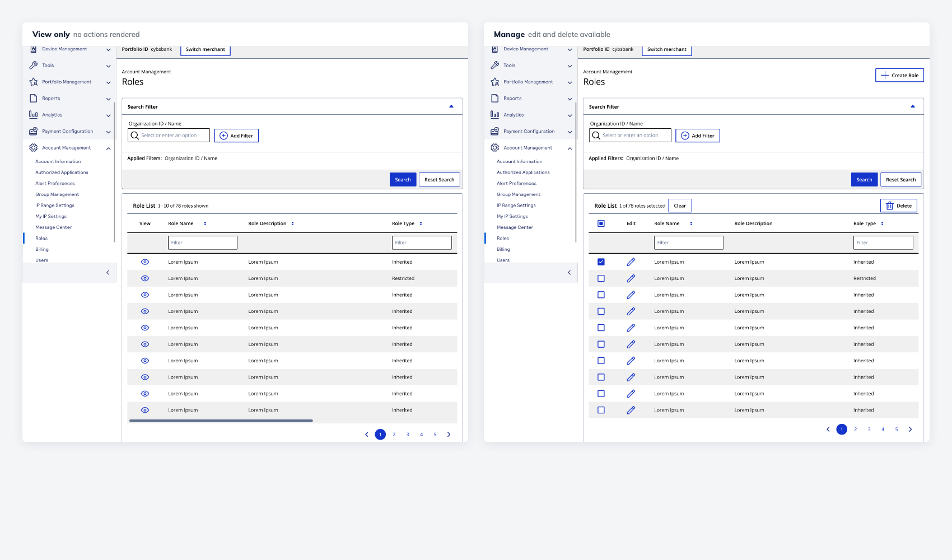Click Tools wrench icon in Manage sidebar

[494, 66]
